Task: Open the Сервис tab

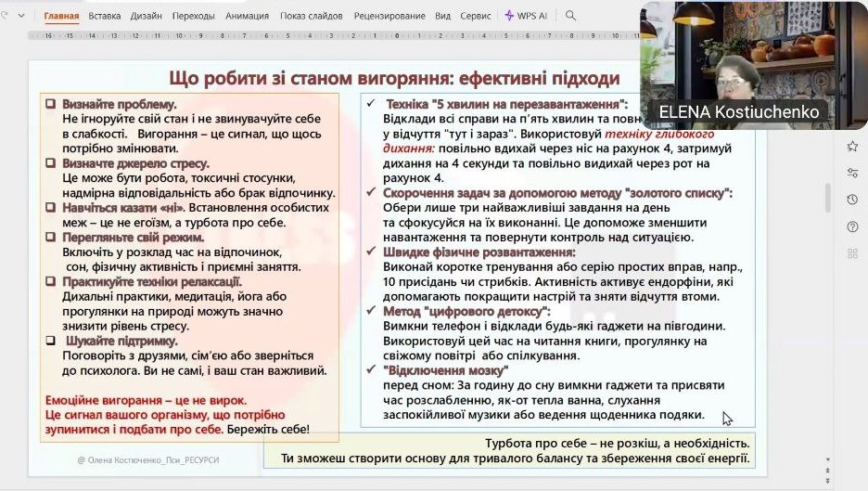Action: pos(476,16)
